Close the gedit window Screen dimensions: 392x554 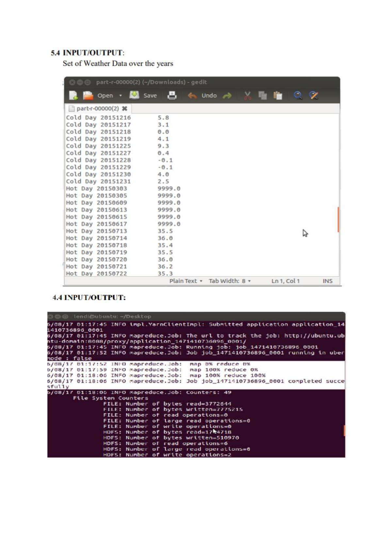click(73, 82)
